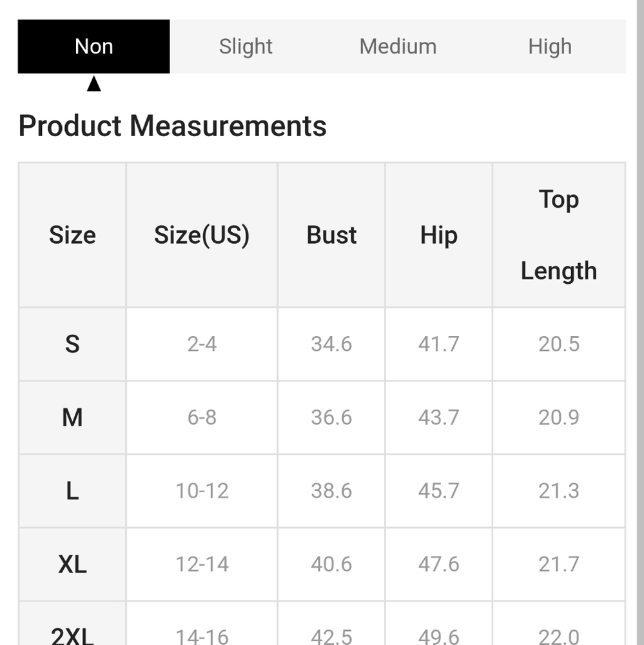Click the Size column header
This screenshot has width=644, height=645.
pyautogui.click(x=72, y=235)
